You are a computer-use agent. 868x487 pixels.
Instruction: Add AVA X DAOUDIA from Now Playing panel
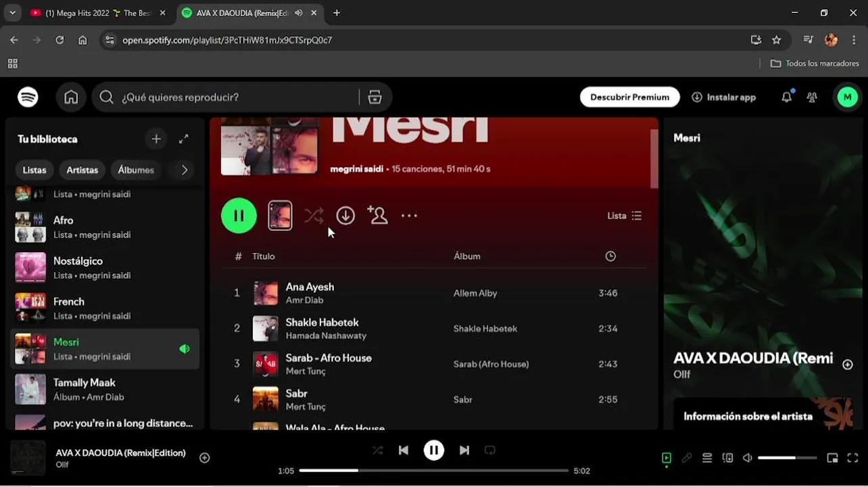point(848,365)
